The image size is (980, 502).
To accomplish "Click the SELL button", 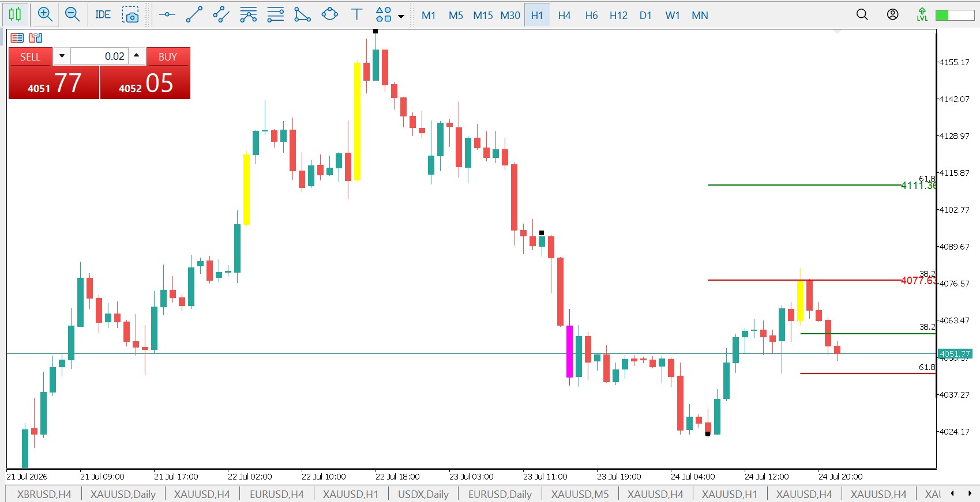I will point(31,56).
